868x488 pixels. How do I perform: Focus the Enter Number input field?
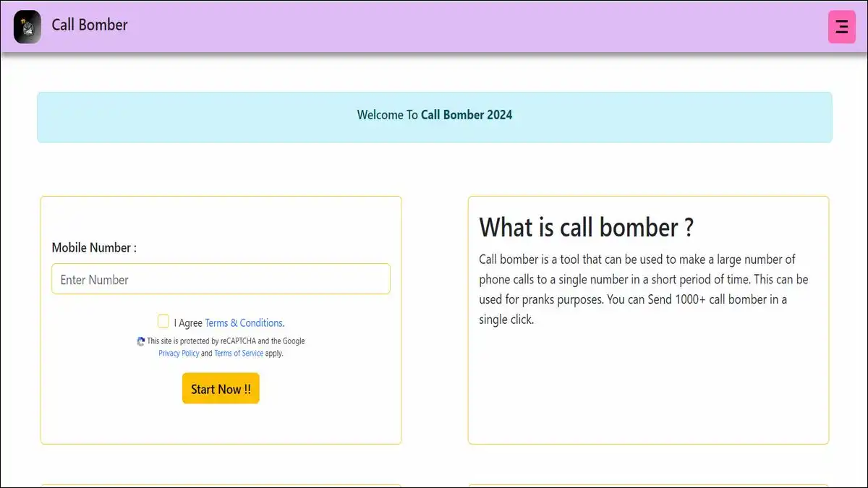point(221,279)
